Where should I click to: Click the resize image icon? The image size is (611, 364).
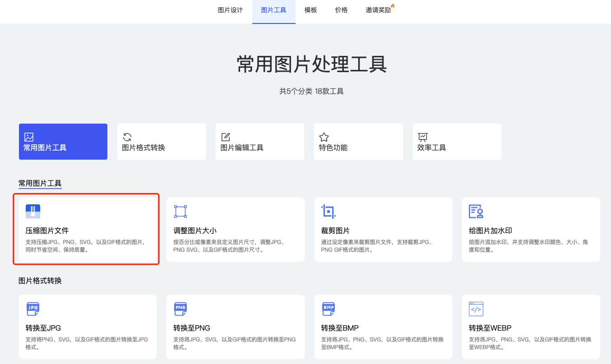click(x=181, y=212)
